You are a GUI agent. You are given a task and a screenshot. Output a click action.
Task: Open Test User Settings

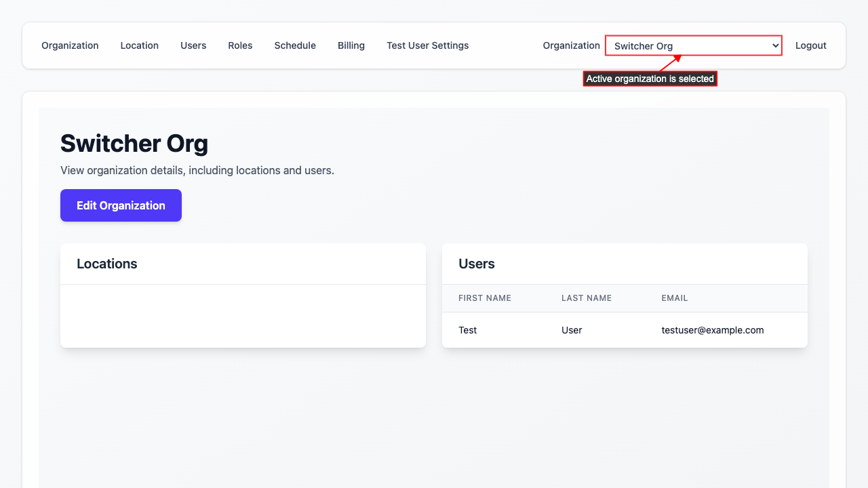[427, 45]
